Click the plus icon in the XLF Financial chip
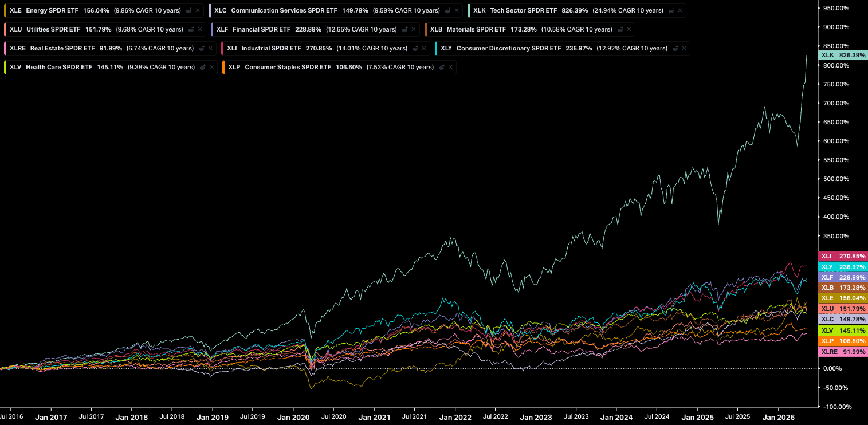 tap(405, 30)
